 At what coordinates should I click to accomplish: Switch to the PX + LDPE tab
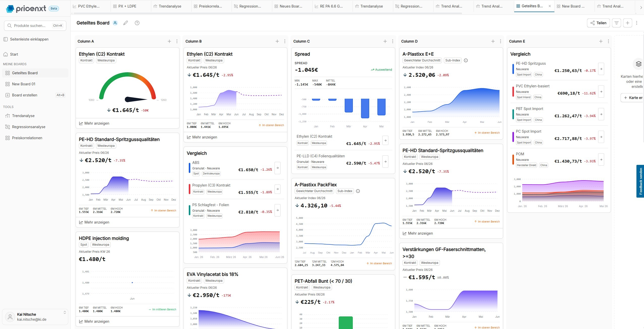click(131, 6)
